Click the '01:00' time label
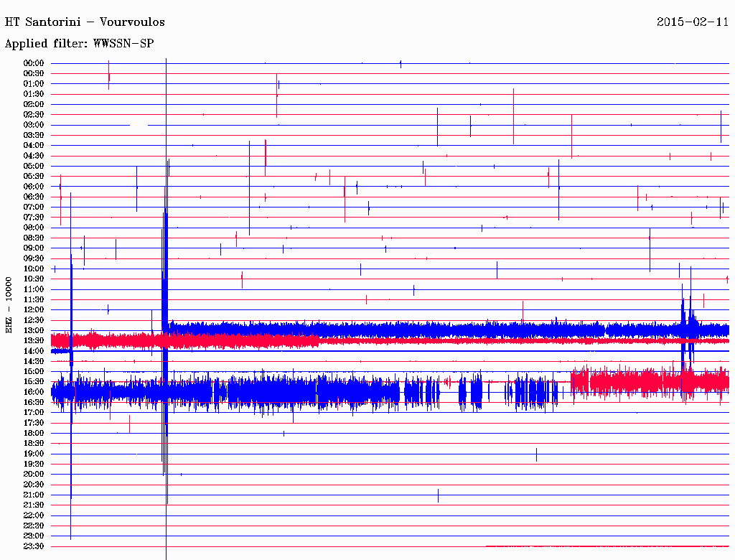The width and height of the screenshot is (735, 560). click(34, 84)
